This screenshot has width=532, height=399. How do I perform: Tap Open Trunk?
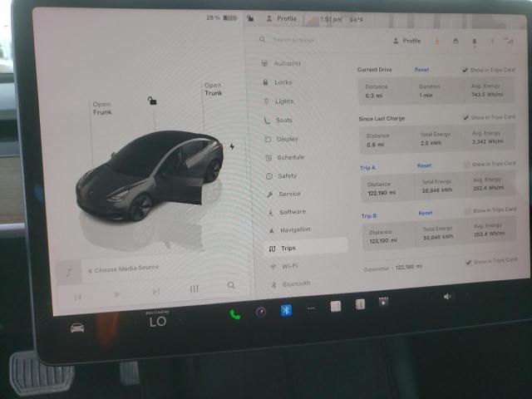coord(213,89)
